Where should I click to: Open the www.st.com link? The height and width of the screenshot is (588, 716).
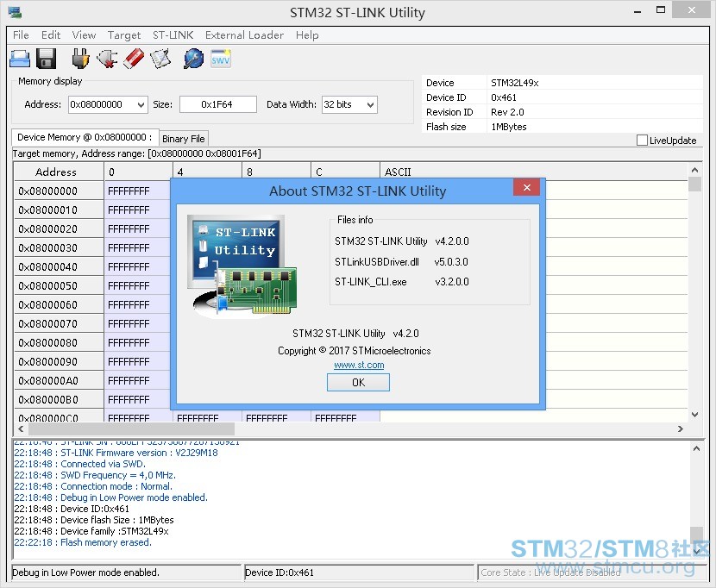click(359, 366)
